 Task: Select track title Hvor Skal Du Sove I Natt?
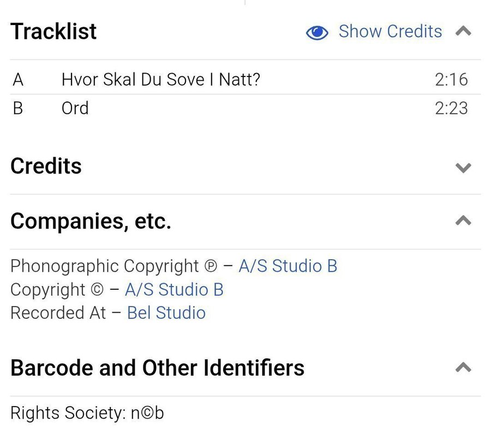161,80
